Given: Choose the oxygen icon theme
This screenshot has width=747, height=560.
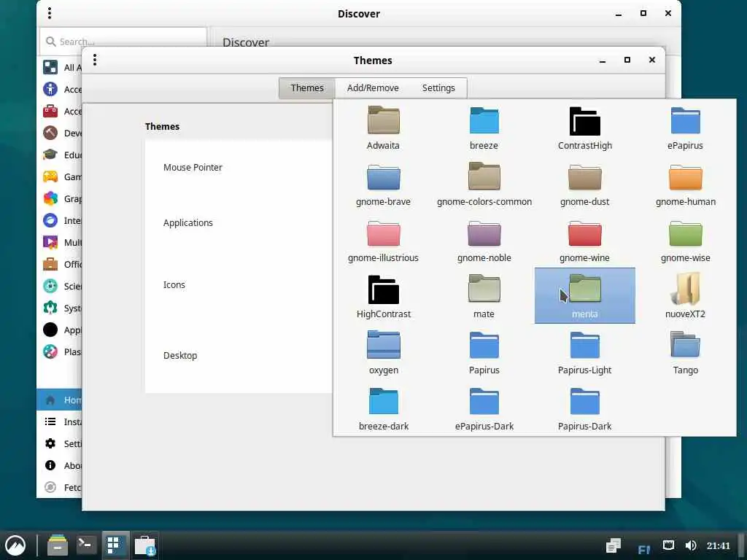Looking at the screenshot, I should (383, 352).
